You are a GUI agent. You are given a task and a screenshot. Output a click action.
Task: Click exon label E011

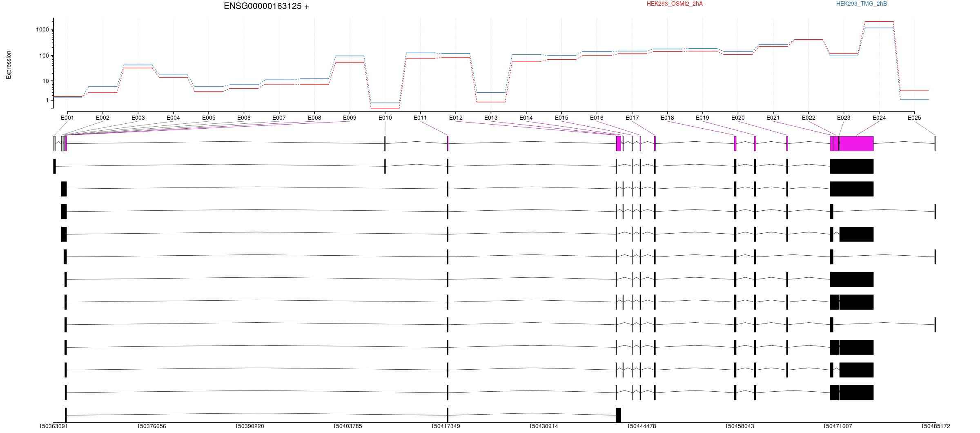coord(420,118)
